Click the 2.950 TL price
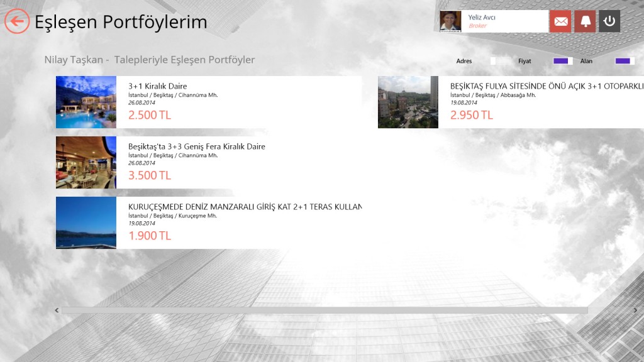Screen dimensions: 644x362 [472, 115]
